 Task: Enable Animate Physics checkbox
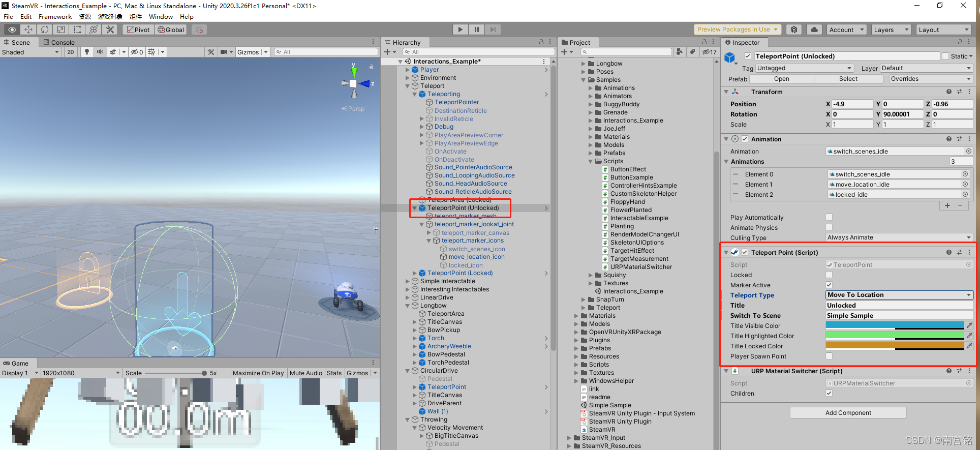click(829, 227)
